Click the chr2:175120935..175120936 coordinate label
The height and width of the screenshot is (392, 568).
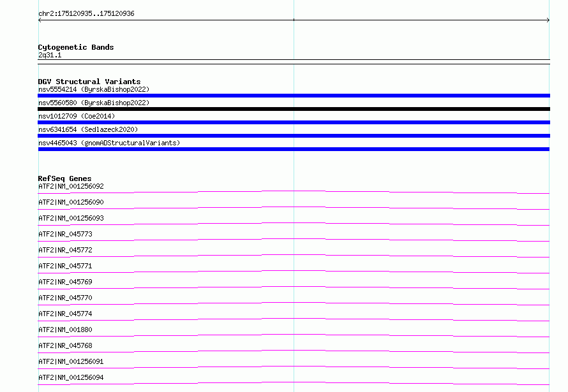pos(86,14)
